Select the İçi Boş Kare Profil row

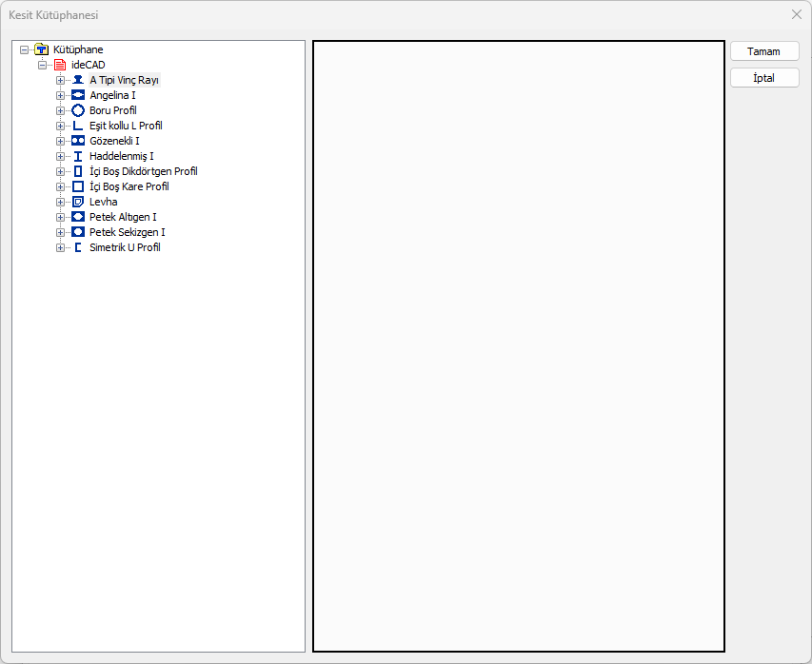pyautogui.click(x=129, y=186)
